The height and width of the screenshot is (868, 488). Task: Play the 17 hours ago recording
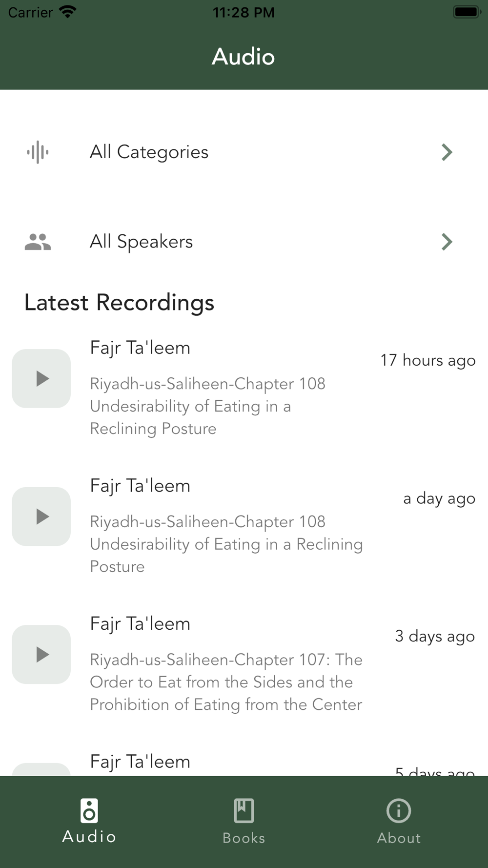[x=41, y=378]
